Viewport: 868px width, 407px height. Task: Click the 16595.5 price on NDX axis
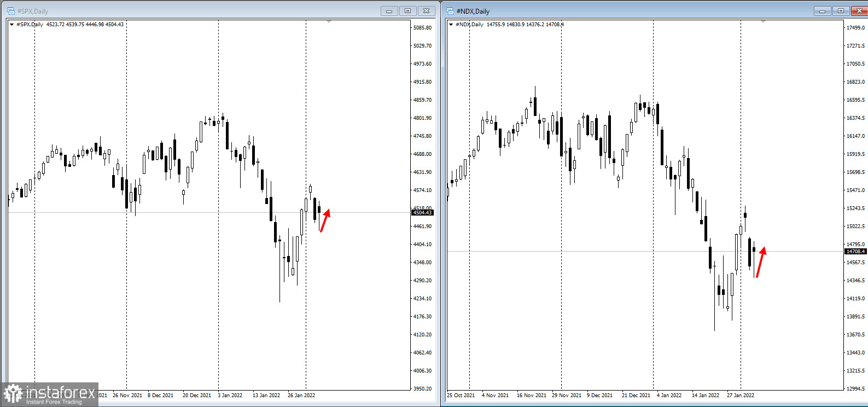tap(855, 100)
